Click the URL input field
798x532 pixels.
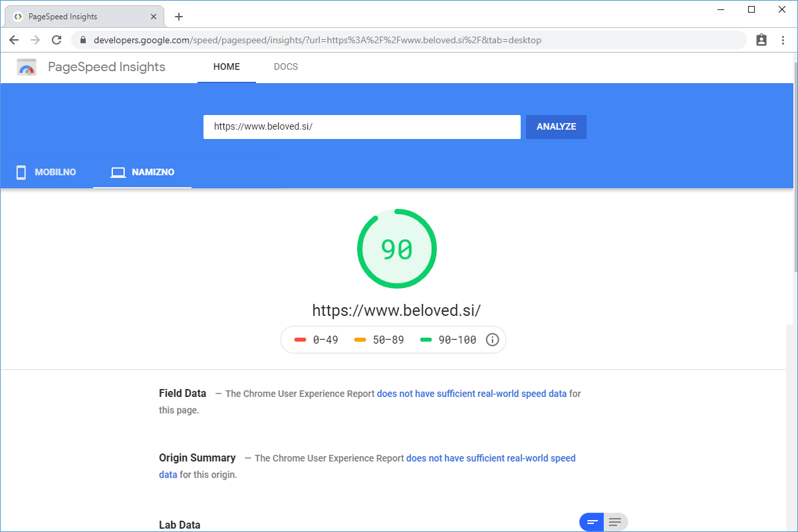pyautogui.click(x=362, y=127)
